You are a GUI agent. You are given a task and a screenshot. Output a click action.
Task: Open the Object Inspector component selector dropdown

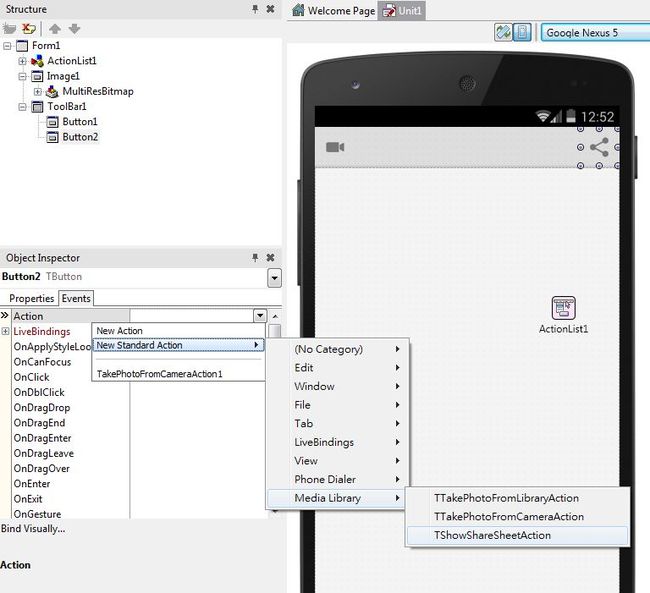(x=274, y=278)
